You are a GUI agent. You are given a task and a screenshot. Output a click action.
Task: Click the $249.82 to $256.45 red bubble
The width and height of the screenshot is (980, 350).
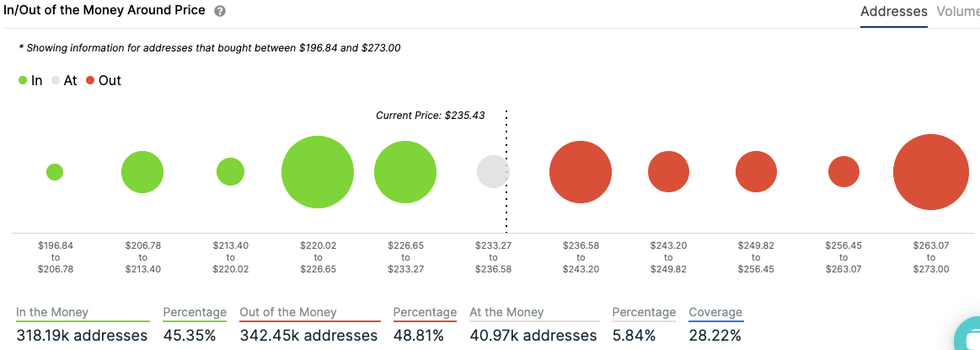[x=756, y=172]
